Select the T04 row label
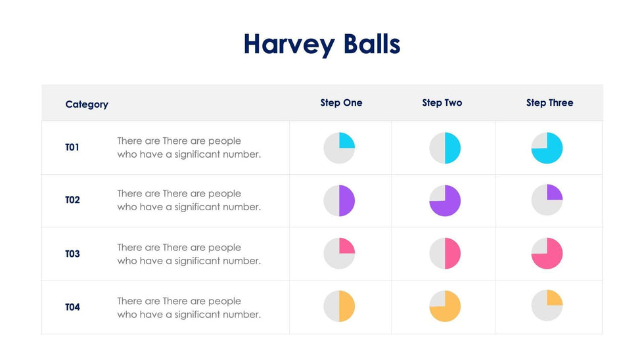Screen dimensions: 644x362 tap(72, 307)
